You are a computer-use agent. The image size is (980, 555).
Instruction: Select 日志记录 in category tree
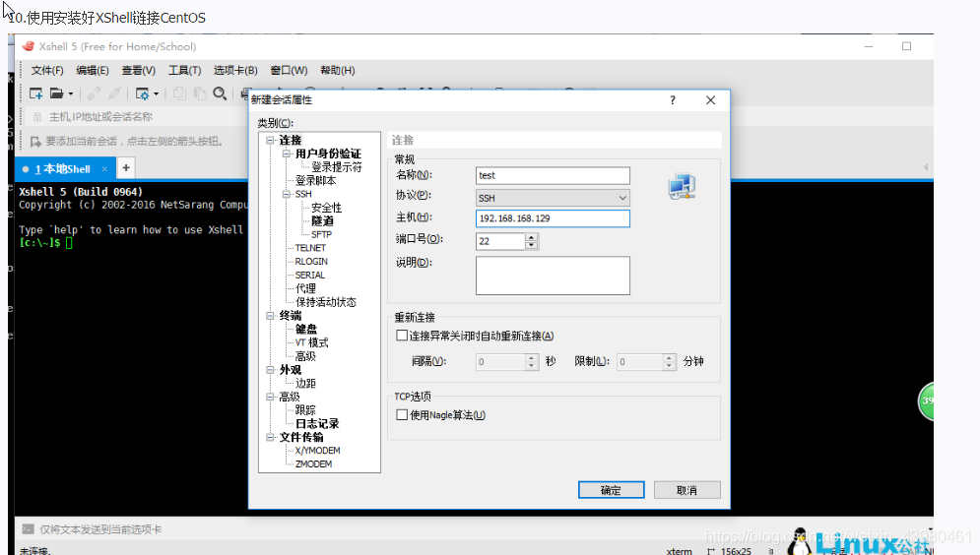pos(317,424)
